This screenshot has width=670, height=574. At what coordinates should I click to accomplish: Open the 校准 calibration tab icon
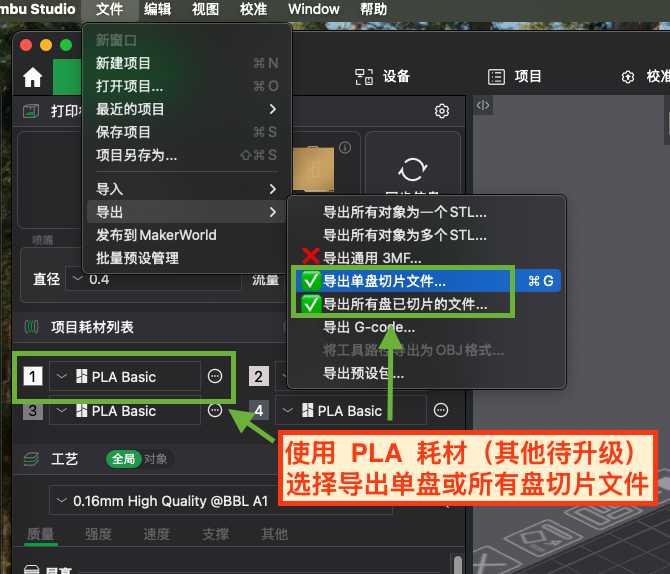click(628, 77)
